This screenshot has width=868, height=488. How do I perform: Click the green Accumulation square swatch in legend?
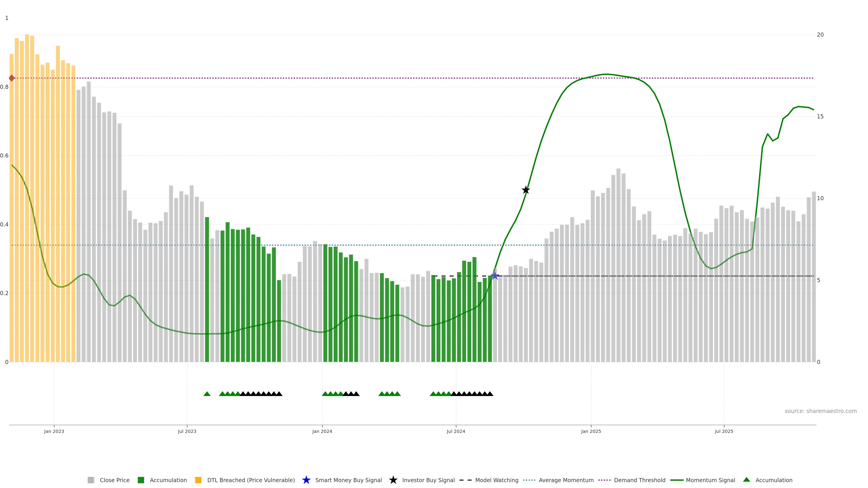141,480
